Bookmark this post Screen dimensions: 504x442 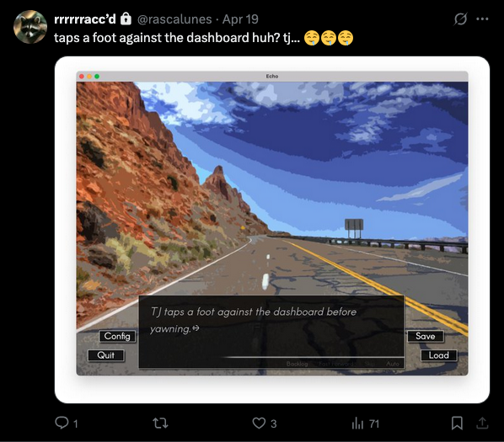[457, 423]
